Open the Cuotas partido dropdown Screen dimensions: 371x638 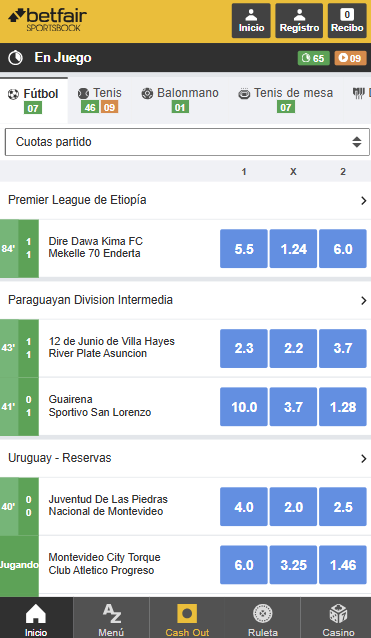187,142
